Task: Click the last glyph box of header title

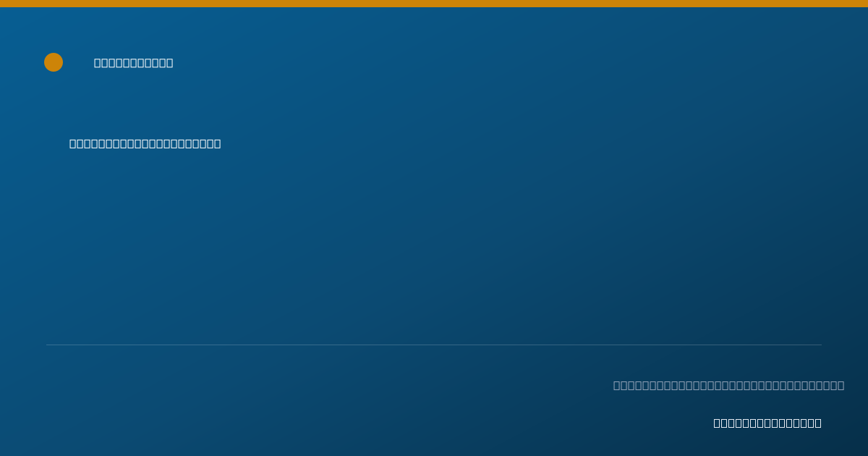Action: [169, 63]
